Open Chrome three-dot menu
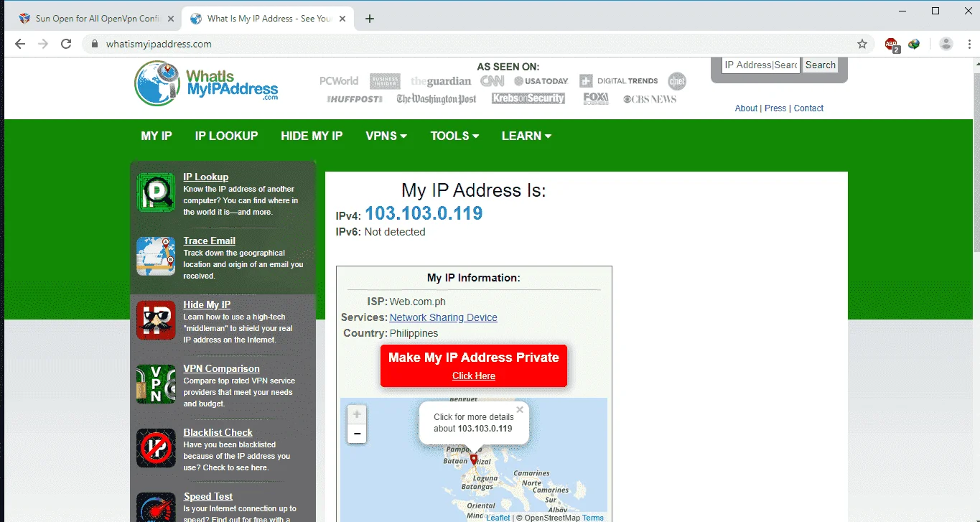 coord(968,44)
